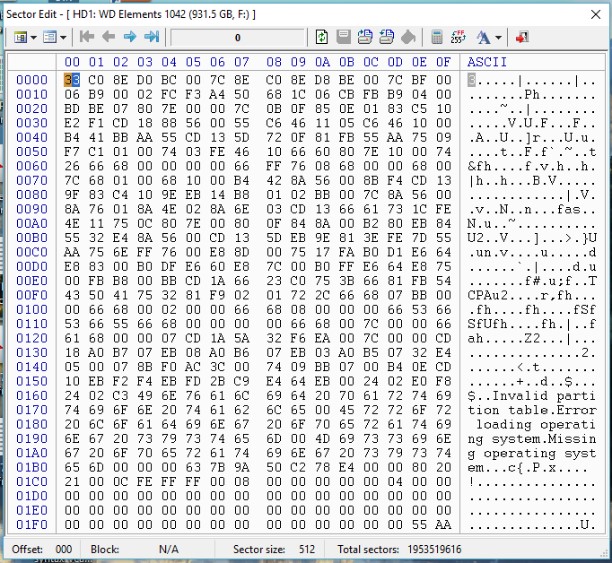This screenshot has width=612, height=563.
Task: Select highlighted byte 33 at offset 0000
Action: point(72,80)
